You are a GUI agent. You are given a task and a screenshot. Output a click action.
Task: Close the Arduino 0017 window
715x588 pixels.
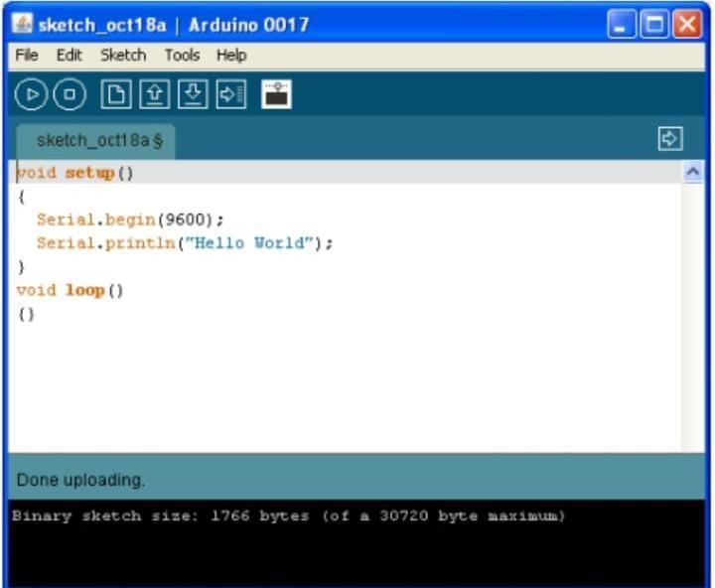687,24
